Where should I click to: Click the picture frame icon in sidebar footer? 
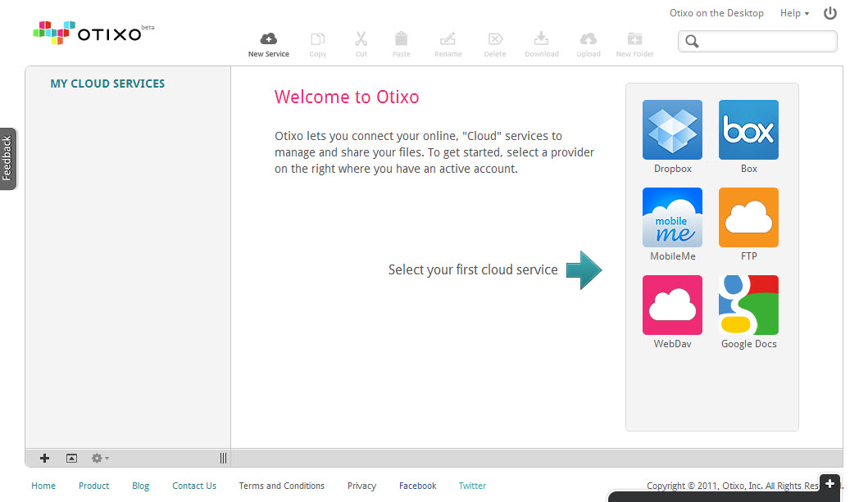pyautogui.click(x=71, y=459)
